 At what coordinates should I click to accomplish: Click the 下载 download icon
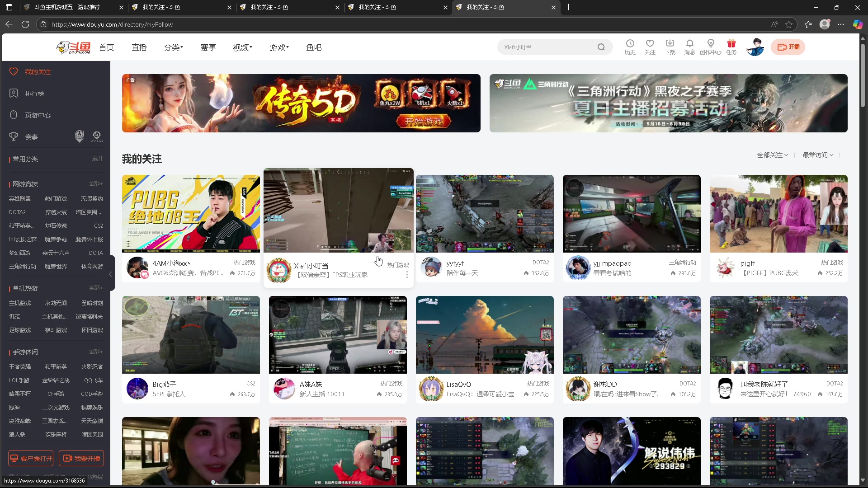[670, 44]
